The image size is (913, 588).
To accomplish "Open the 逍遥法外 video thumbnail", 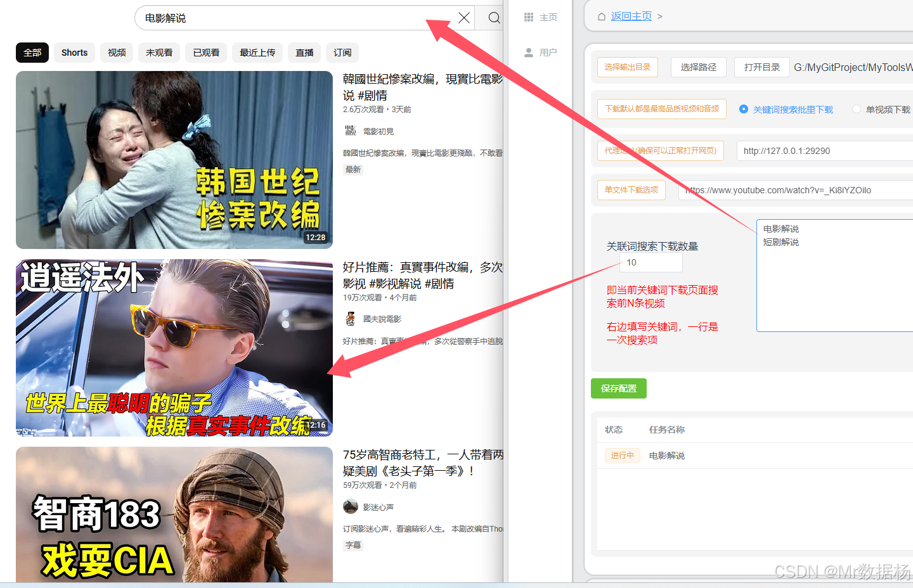I will click(x=174, y=348).
